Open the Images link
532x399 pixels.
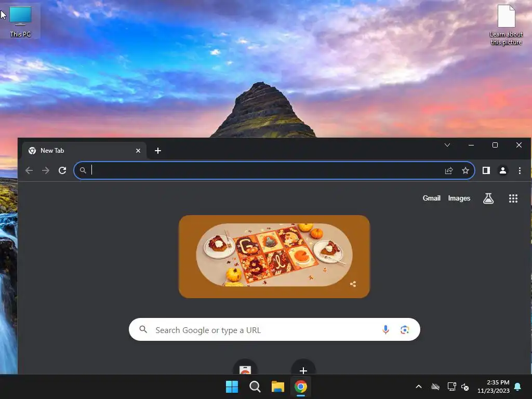point(459,198)
